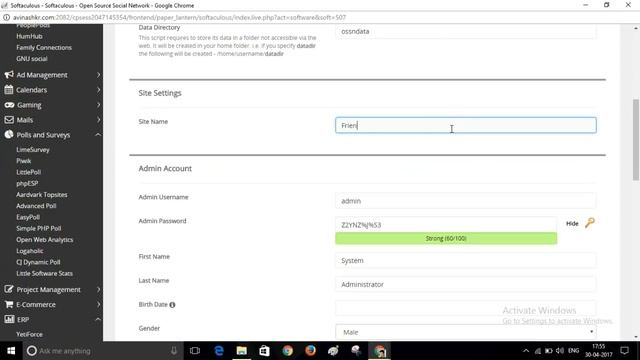Open Logaholic script
Screen dimensions: 640x360
(x=29, y=251)
